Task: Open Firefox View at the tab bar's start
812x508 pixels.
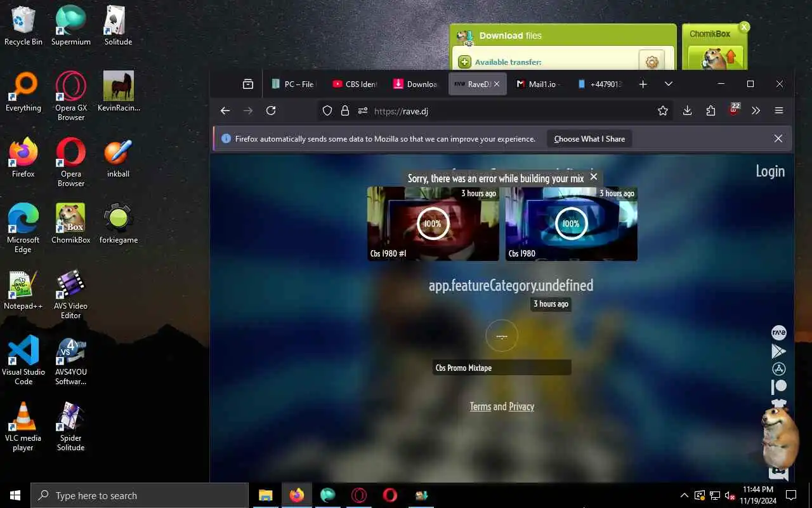Action: pos(248,84)
